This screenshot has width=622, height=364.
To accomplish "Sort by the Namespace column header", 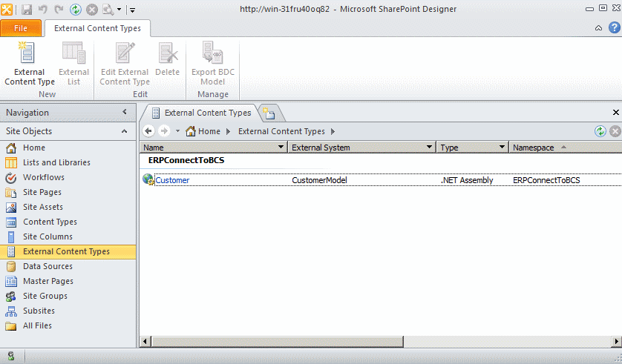I will tap(566, 148).
